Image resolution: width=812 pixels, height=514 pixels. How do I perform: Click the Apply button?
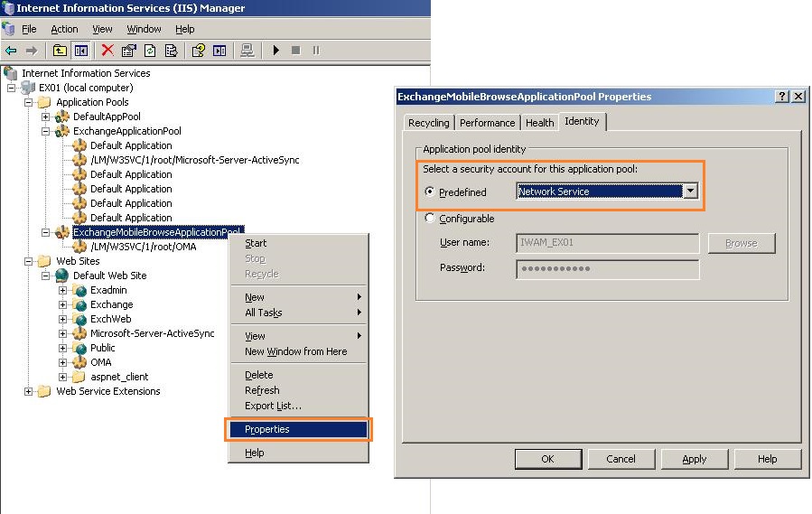click(694, 459)
